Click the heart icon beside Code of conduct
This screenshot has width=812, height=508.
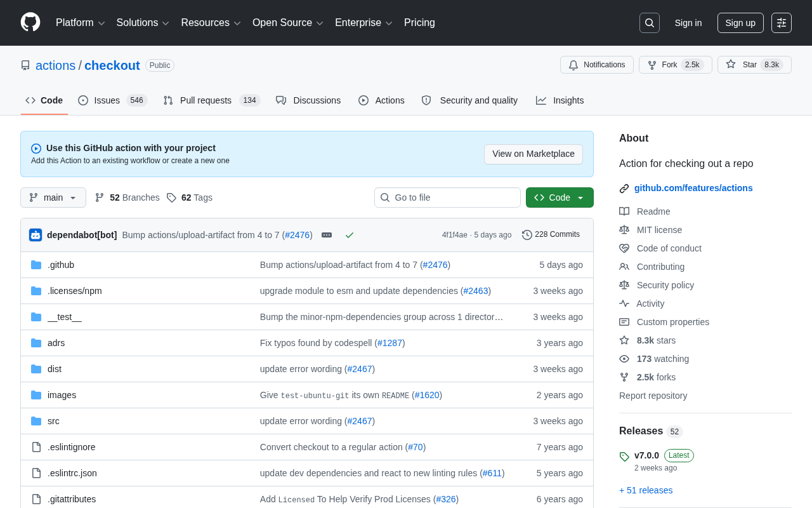624,248
